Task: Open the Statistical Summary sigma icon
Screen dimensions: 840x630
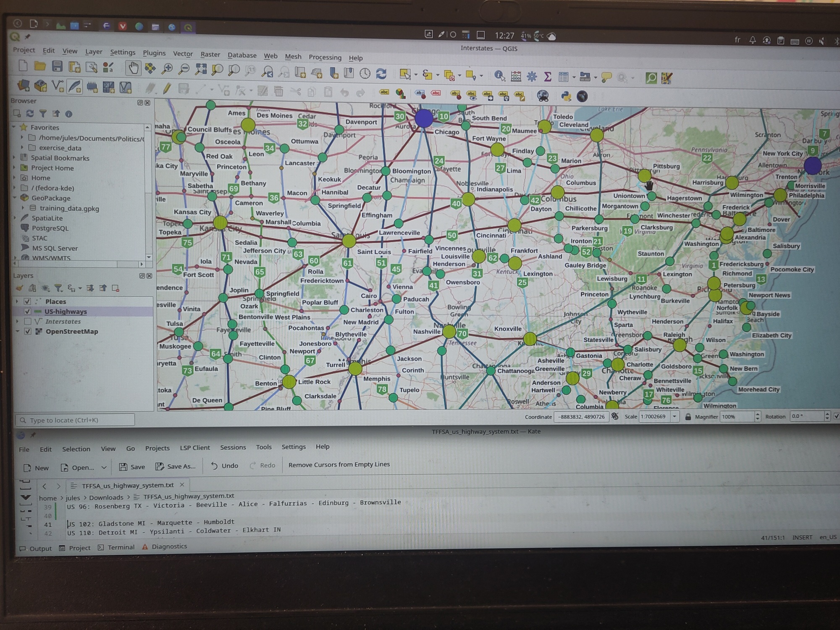Action: point(547,76)
